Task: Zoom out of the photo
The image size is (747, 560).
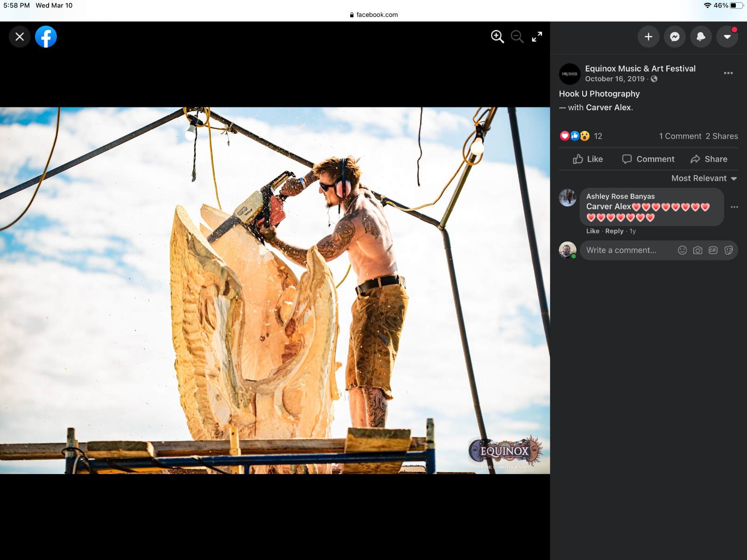Action: pos(517,36)
